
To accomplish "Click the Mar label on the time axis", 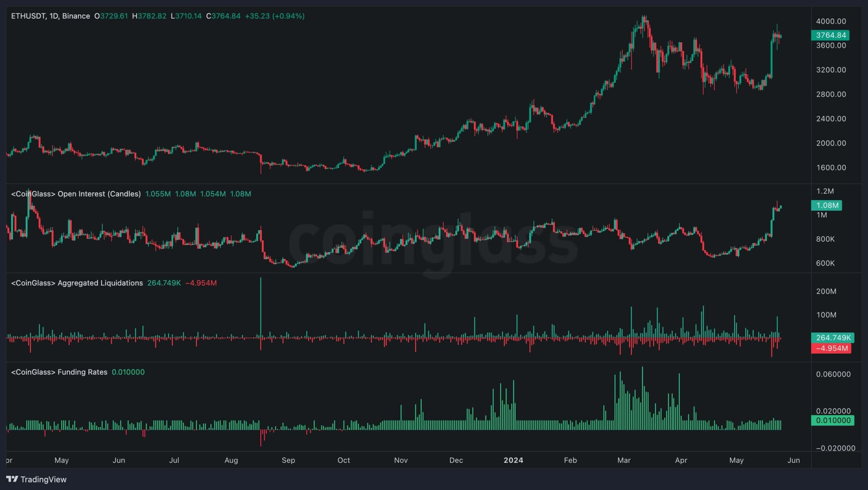I will click(624, 460).
